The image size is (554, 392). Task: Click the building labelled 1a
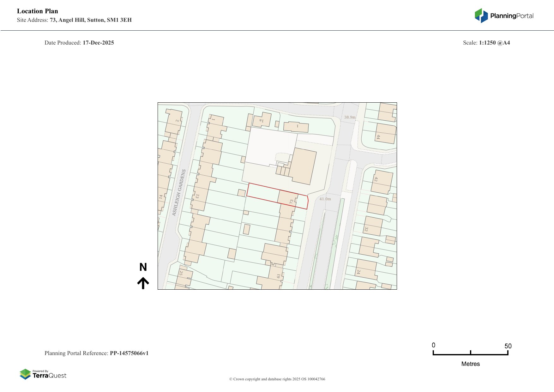click(x=262, y=120)
